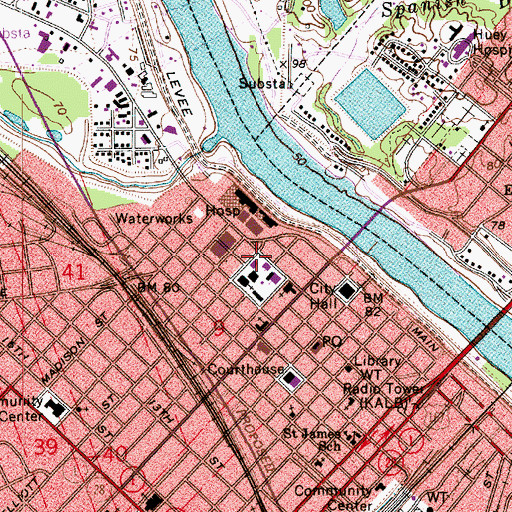Click the BM 82 benchmark label
Screen dimensions: 512x512
coord(373,305)
